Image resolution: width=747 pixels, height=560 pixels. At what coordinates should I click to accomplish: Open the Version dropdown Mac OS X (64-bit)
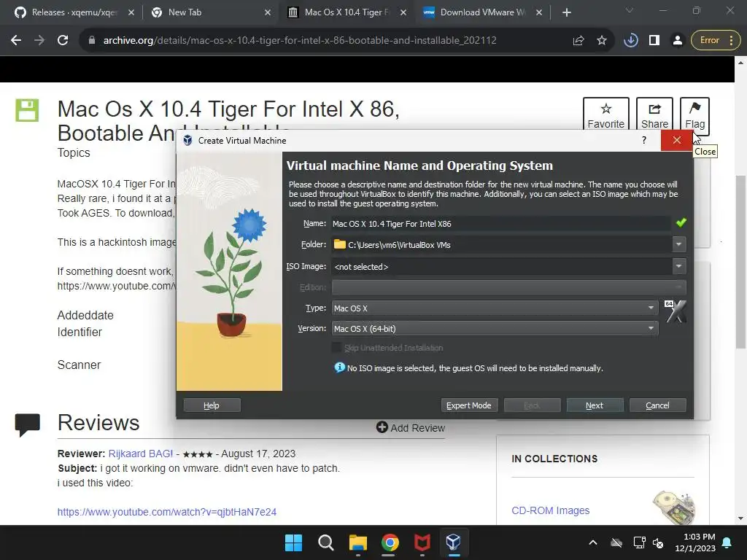pos(495,329)
